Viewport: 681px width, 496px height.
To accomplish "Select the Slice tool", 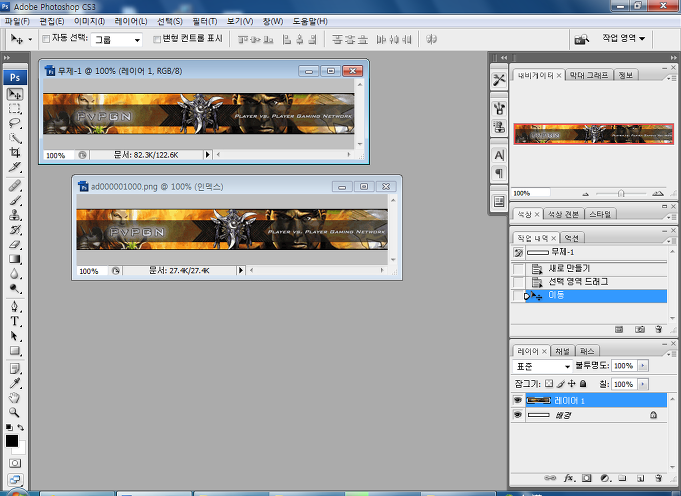I will coord(15,167).
